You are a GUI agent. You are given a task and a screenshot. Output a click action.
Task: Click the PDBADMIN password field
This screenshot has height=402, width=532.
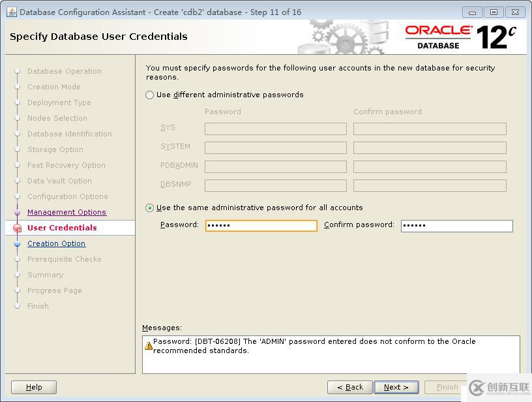pos(276,166)
